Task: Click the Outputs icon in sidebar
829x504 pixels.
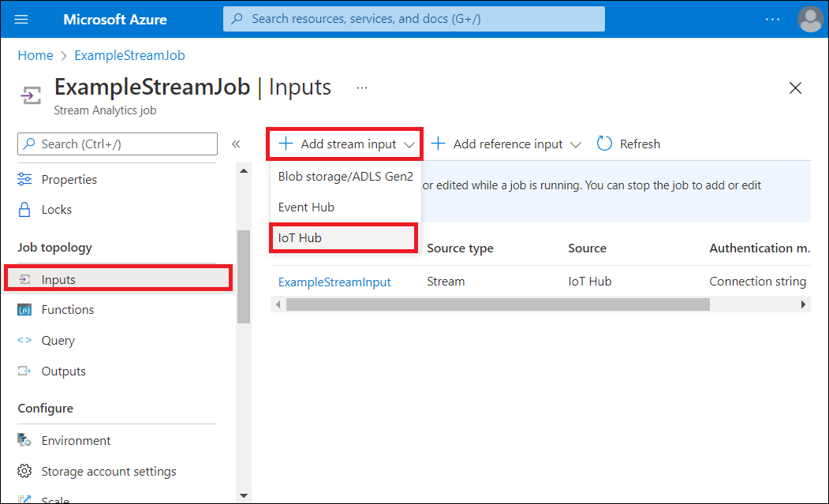Action: pyautogui.click(x=26, y=371)
